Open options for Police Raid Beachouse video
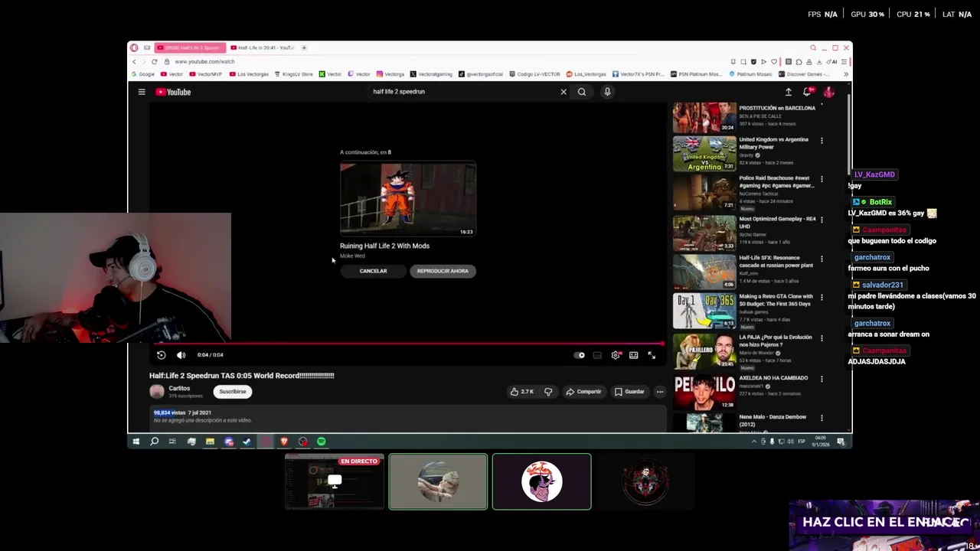The height and width of the screenshot is (551, 980). click(822, 179)
